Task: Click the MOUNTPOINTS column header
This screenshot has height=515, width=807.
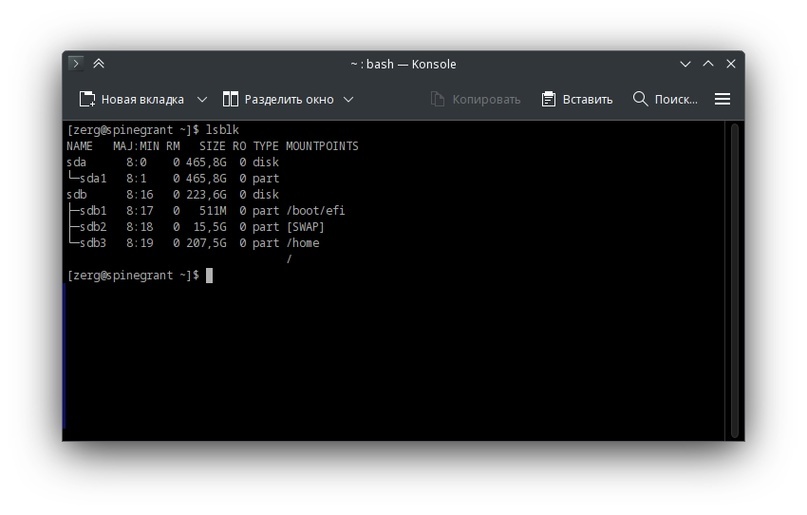Action: pos(322,146)
